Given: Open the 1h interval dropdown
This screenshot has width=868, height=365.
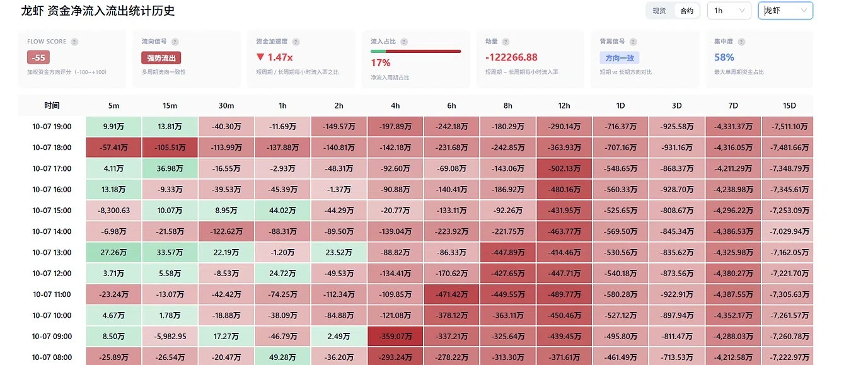Looking at the screenshot, I should coord(729,11).
